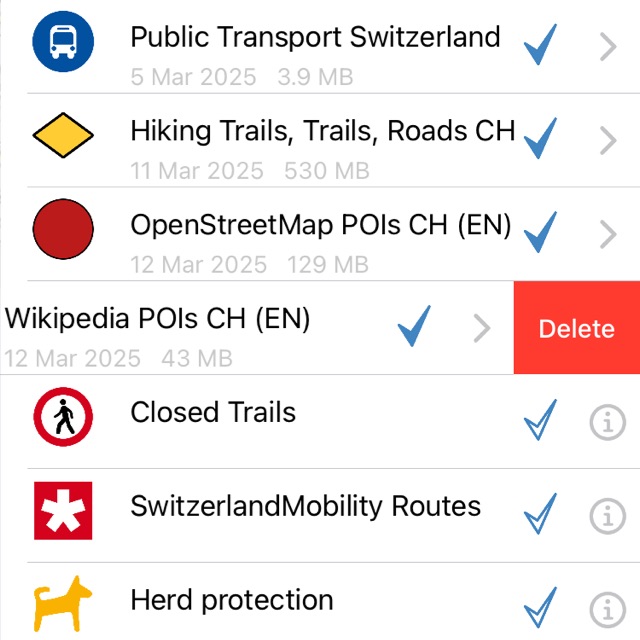Toggle Public Transport Switzerland checkmark

[x=540, y=44]
